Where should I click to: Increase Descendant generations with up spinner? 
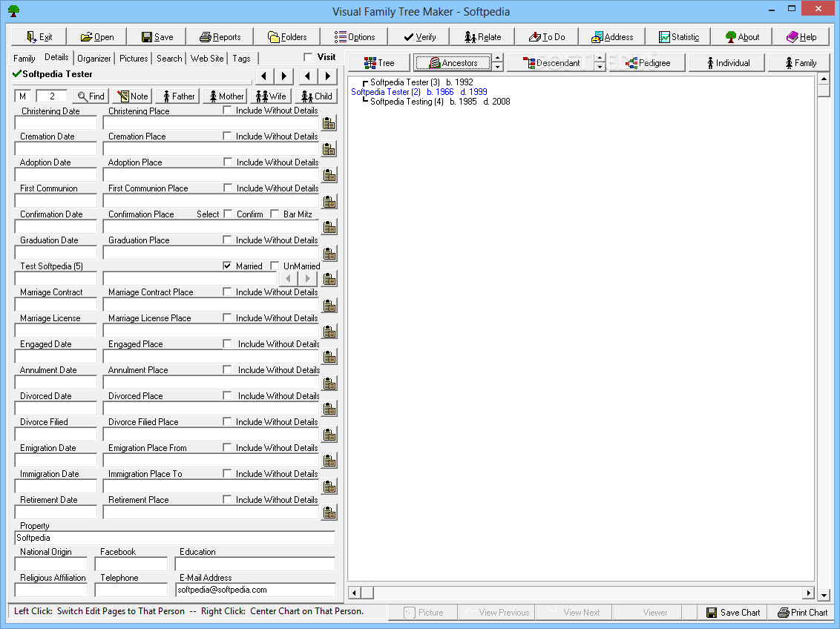pos(600,59)
